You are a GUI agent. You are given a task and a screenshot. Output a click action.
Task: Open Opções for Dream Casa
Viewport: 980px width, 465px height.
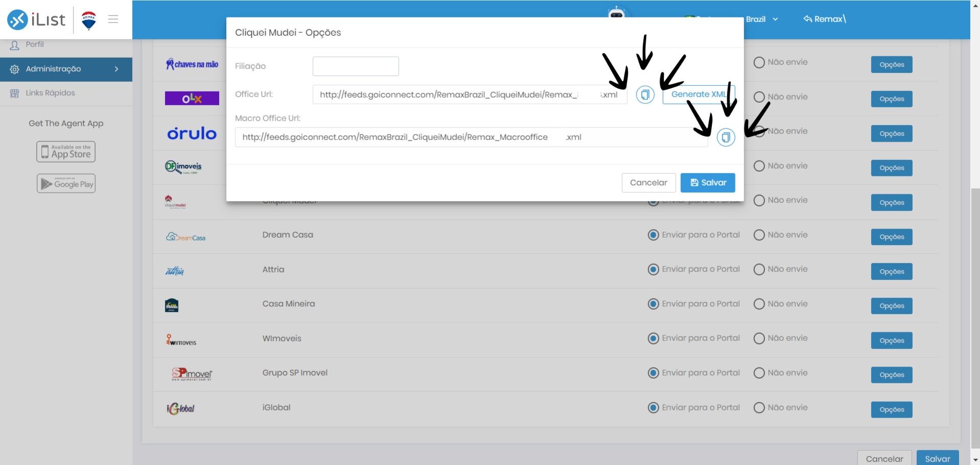892,237
